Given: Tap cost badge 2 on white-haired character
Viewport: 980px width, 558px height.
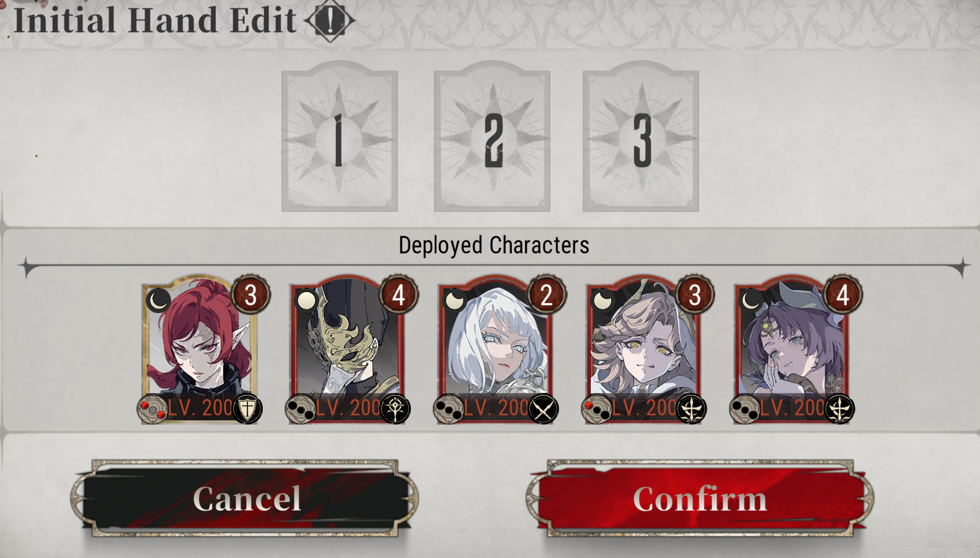Looking at the screenshot, I should pyautogui.click(x=546, y=295).
